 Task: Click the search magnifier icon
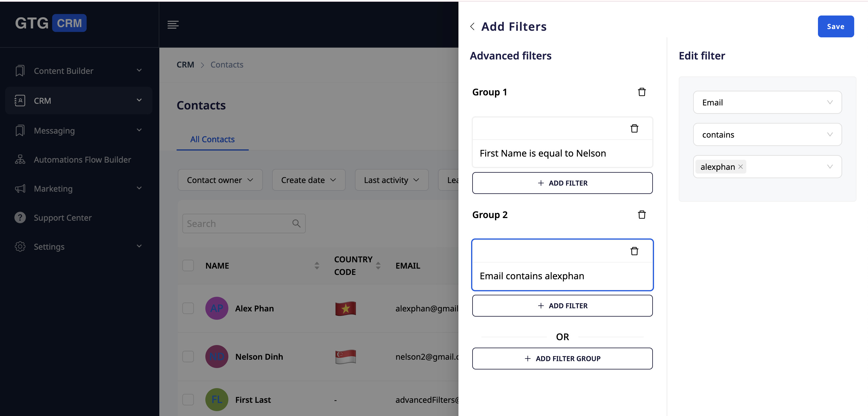point(296,223)
